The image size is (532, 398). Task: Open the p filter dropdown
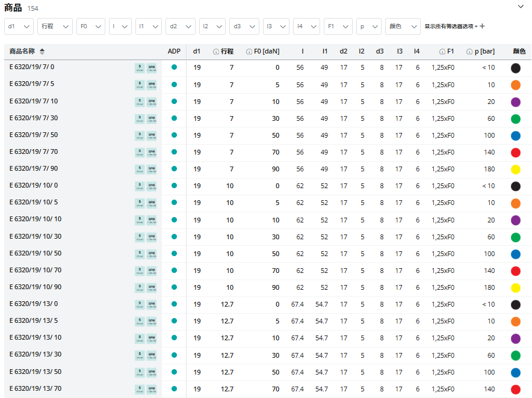click(369, 26)
